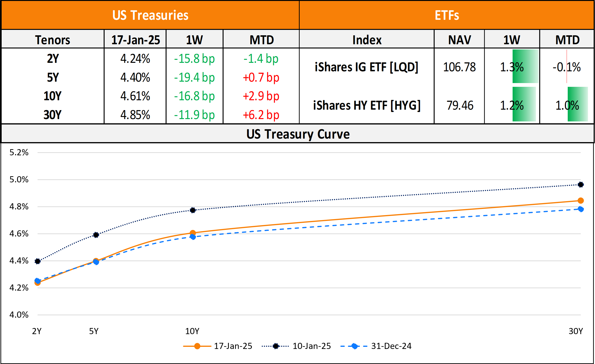Click the US Treasury Curve chart title

tap(298, 134)
